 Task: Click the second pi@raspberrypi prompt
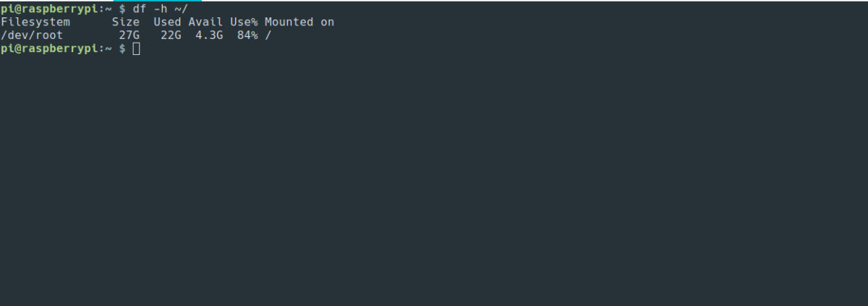tap(53, 48)
